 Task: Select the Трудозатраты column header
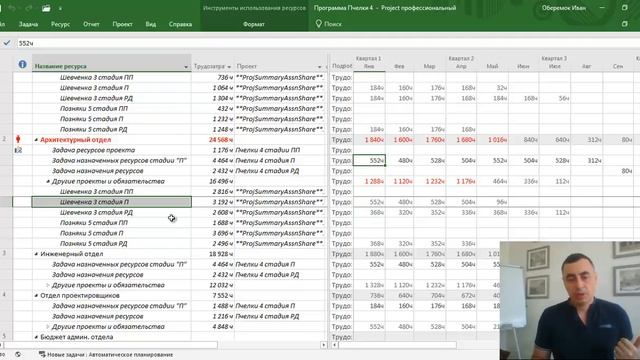(x=213, y=63)
